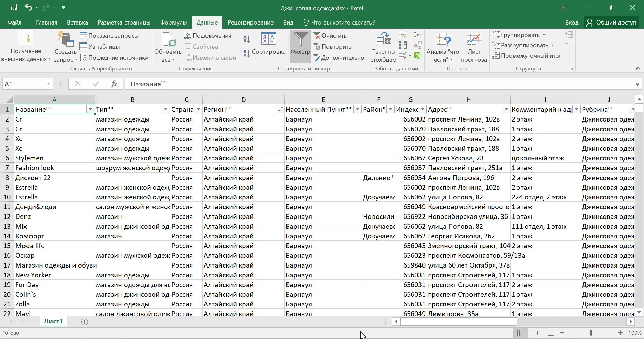Undo the last action
Image resolution: width=644 pixels, height=339 pixels.
[28, 7]
